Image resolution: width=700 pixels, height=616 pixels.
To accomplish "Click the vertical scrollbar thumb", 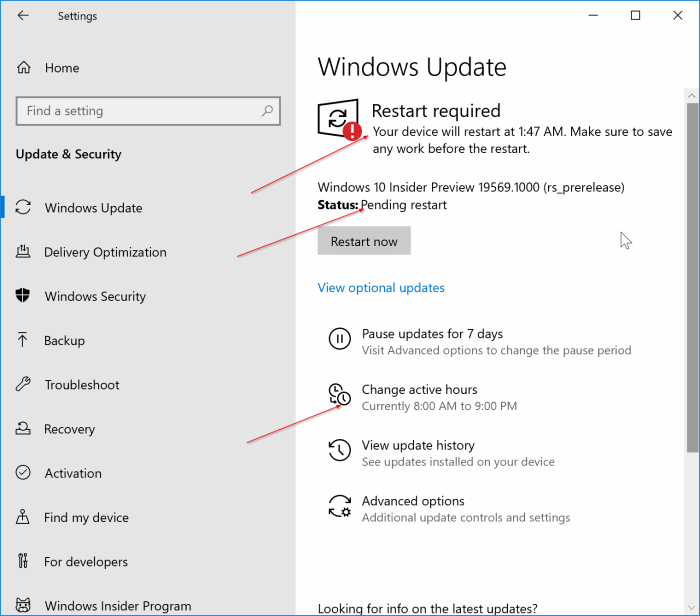I will point(692,278).
